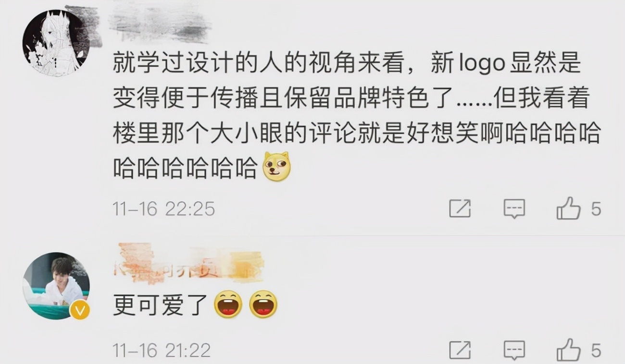Select the 更可爱了 comment text
Image resolution: width=625 pixels, height=364 pixels.
[160, 305]
